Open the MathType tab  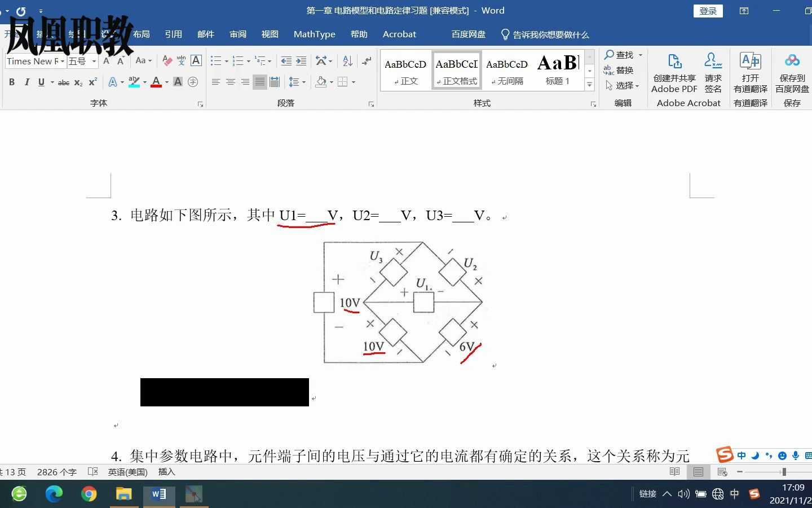[x=315, y=34]
